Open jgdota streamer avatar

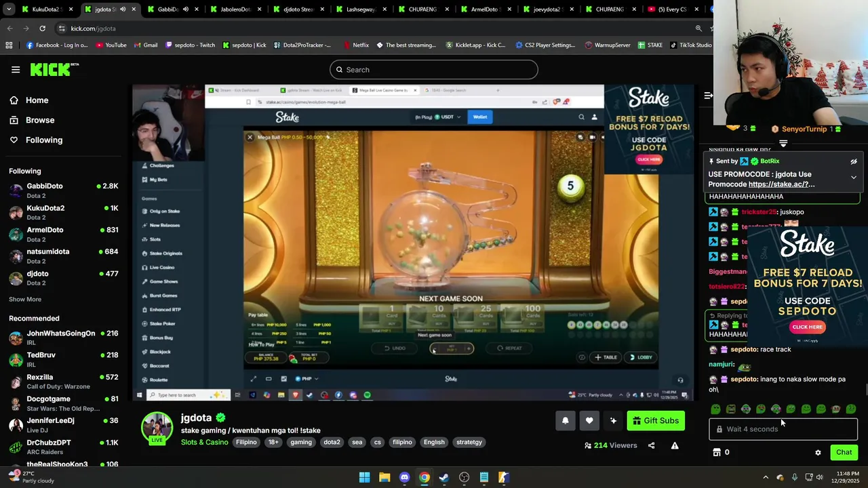coord(157,428)
